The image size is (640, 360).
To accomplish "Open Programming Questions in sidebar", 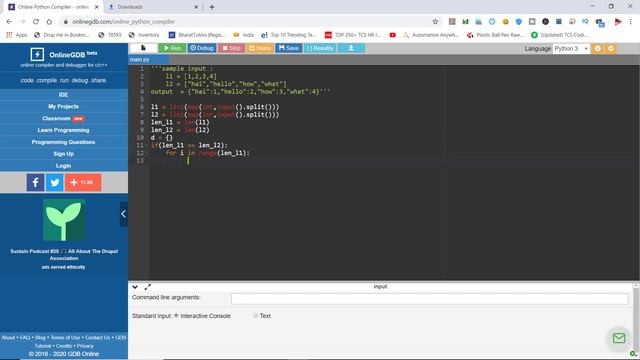I will [64, 142].
